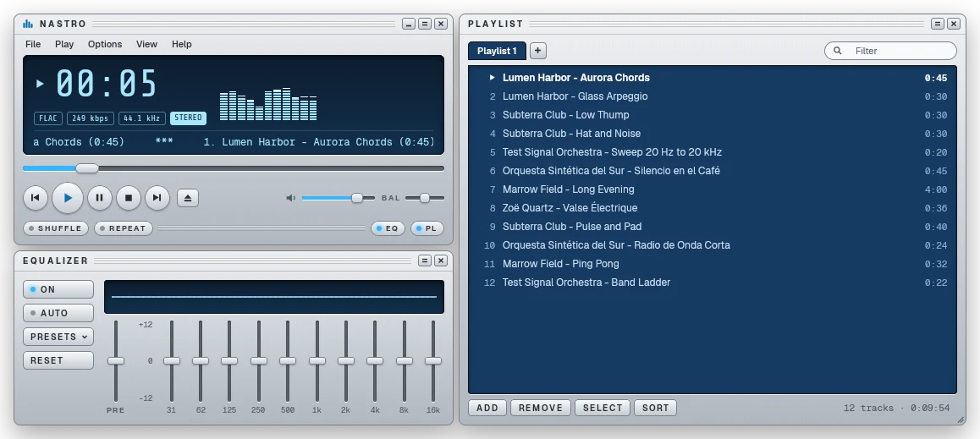
Task: Select track Subterra Club - Hat and Noise
Action: point(713,134)
